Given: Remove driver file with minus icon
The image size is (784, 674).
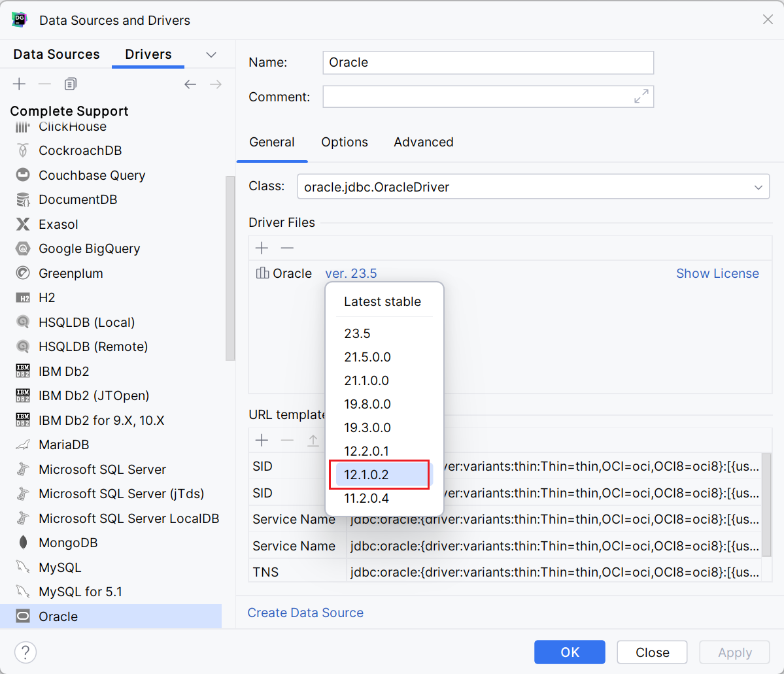Looking at the screenshot, I should pos(287,248).
